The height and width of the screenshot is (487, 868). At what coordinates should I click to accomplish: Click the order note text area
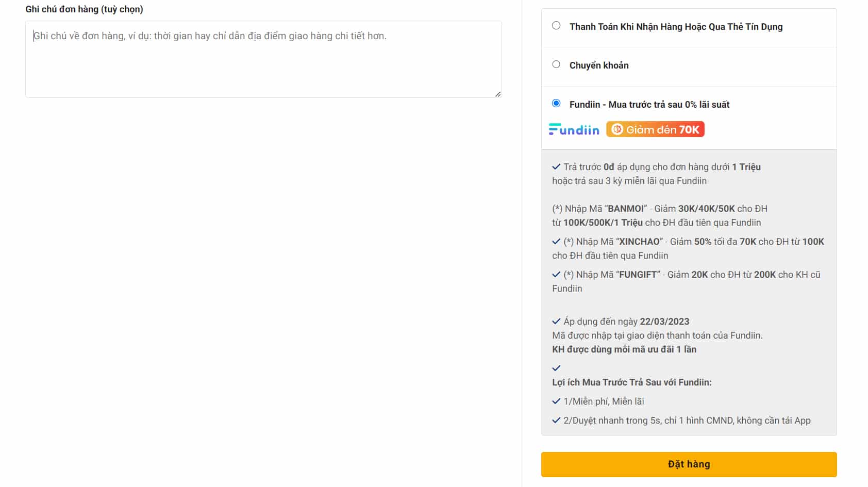(263, 59)
